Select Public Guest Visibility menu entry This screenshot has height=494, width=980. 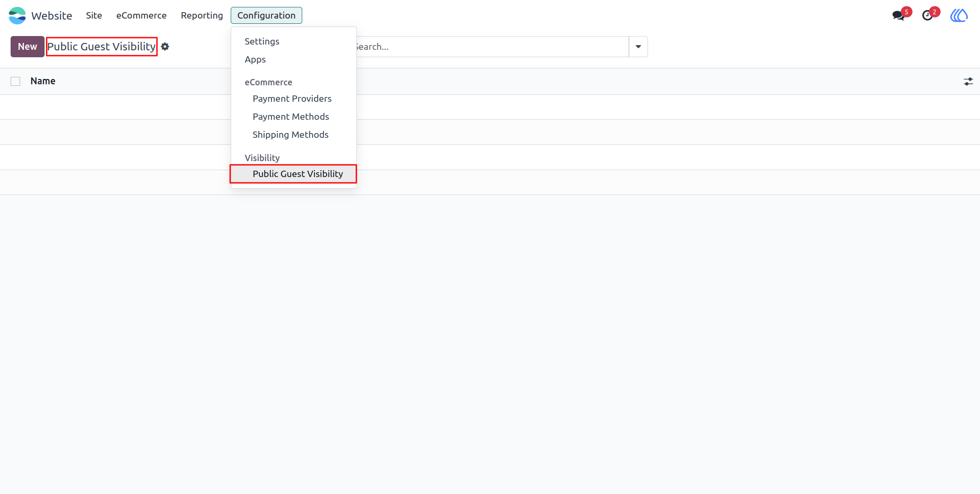pos(294,174)
